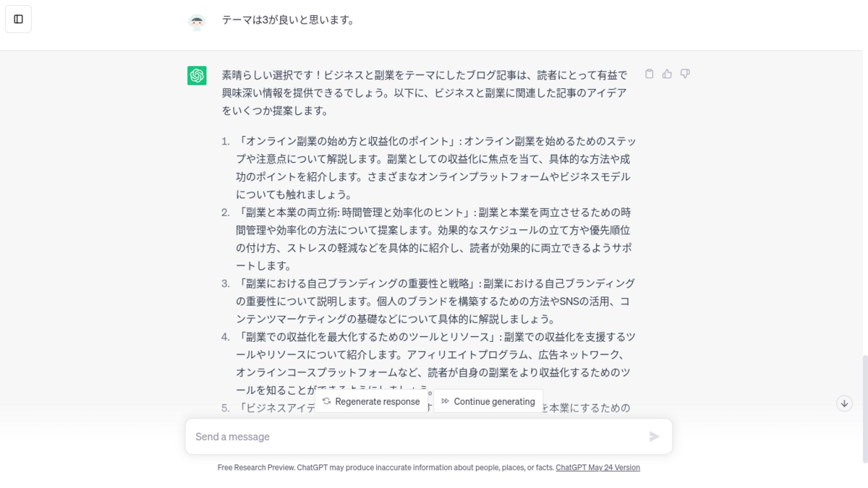Click the Continue generating button
Viewport: 868px width, 488px height.
(x=488, y=401)
